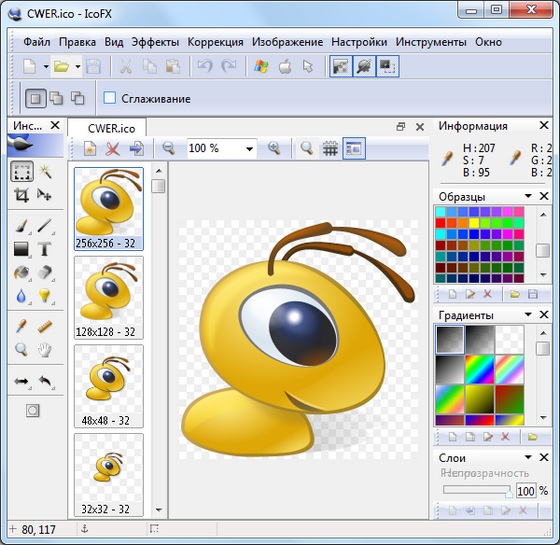Expand the New file dropdown arrow
This screenshot has width=560, height=545.
click(46, 66)
